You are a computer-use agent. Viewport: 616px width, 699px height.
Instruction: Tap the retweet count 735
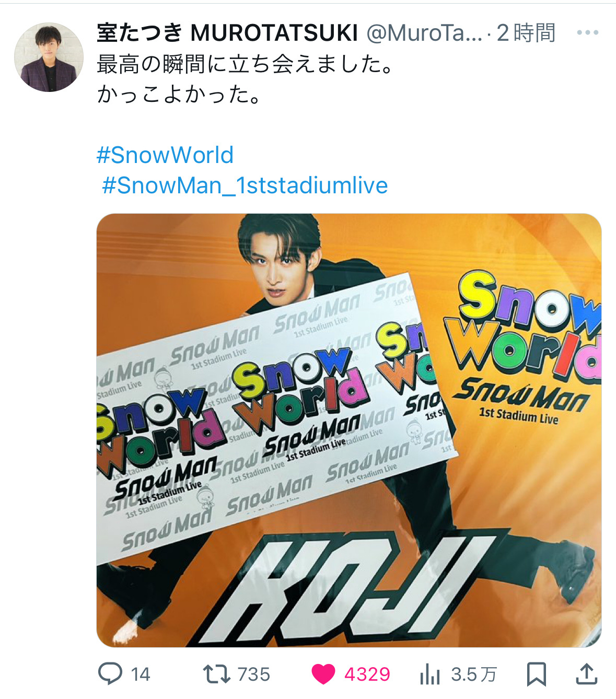(x=254, y=674)
